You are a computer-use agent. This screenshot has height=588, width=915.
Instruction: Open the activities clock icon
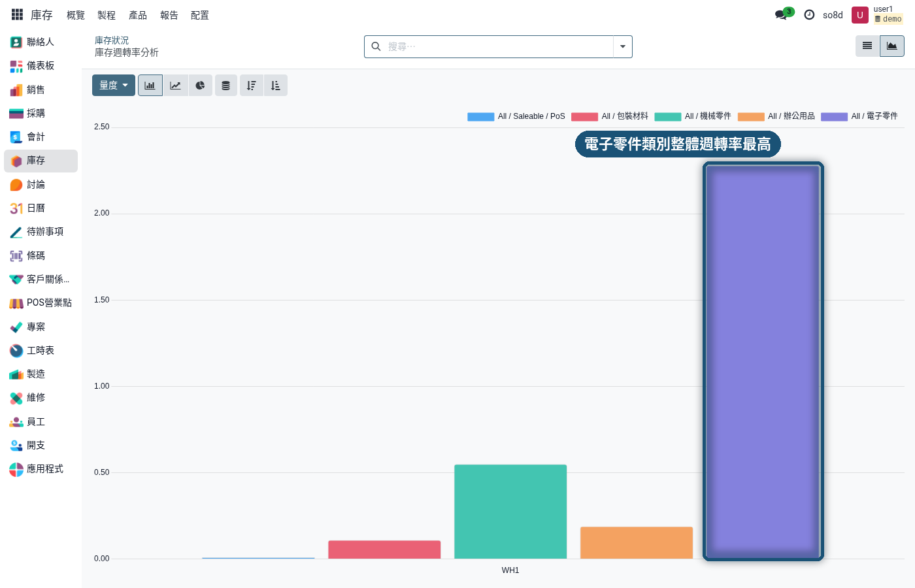(x=809, y=14)
